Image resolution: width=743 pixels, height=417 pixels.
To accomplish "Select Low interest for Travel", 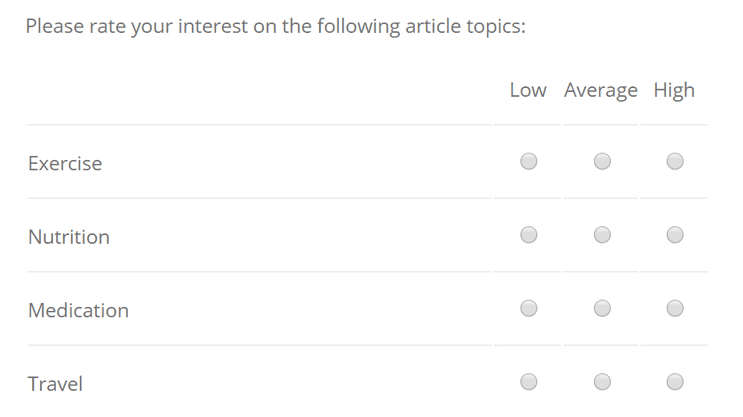I will [528, 381].
